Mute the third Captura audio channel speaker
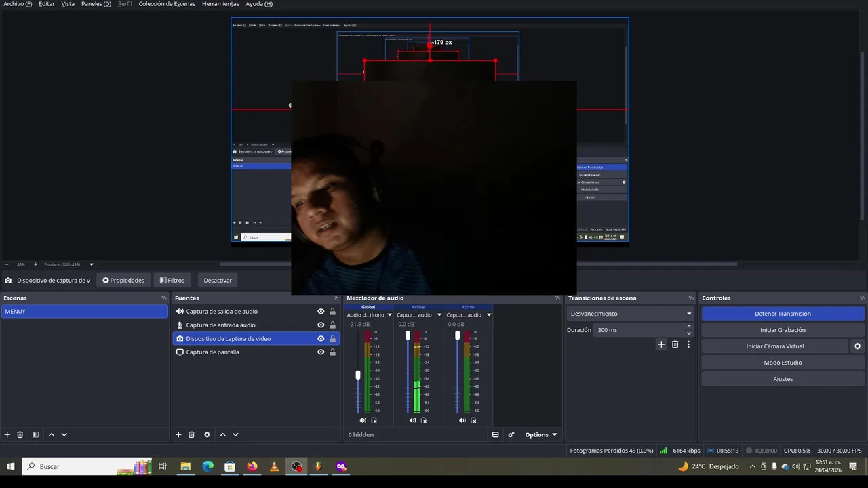Image resolution: width=868 pixels, height=488 pixels. pos(462,420)
